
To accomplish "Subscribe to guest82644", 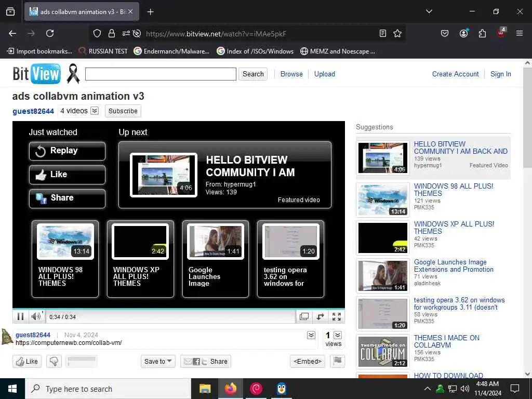I will click(123, 111).
